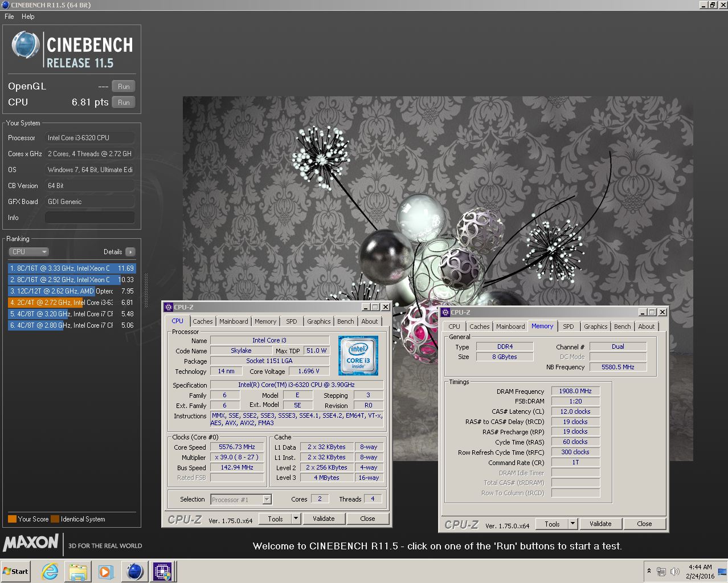The width and height of the screenshot is (728, 583).
Task: Click the Core Voltage value 1.696 V
Action: click(x=309, y=371)
